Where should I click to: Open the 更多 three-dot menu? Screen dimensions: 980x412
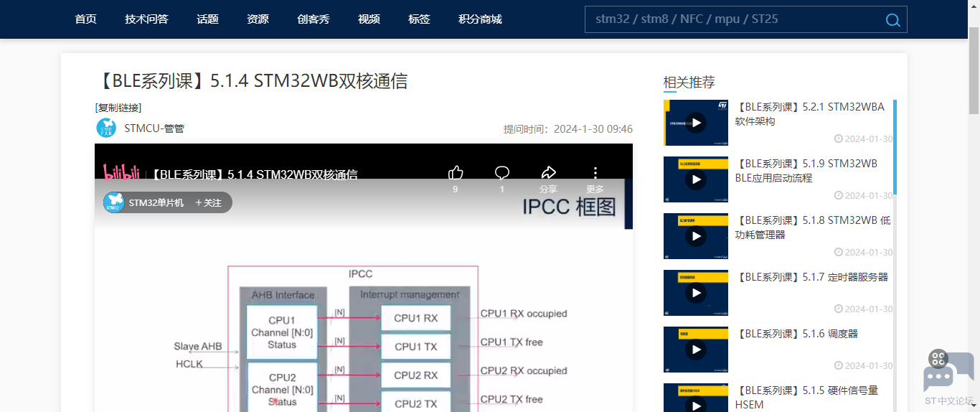[x=595, y=173]
